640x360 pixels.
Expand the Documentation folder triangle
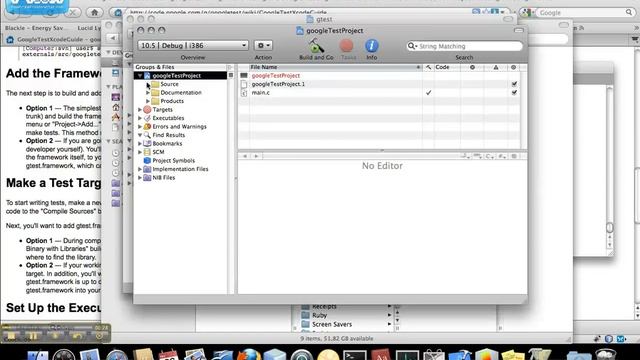click(x=148, y=93)
